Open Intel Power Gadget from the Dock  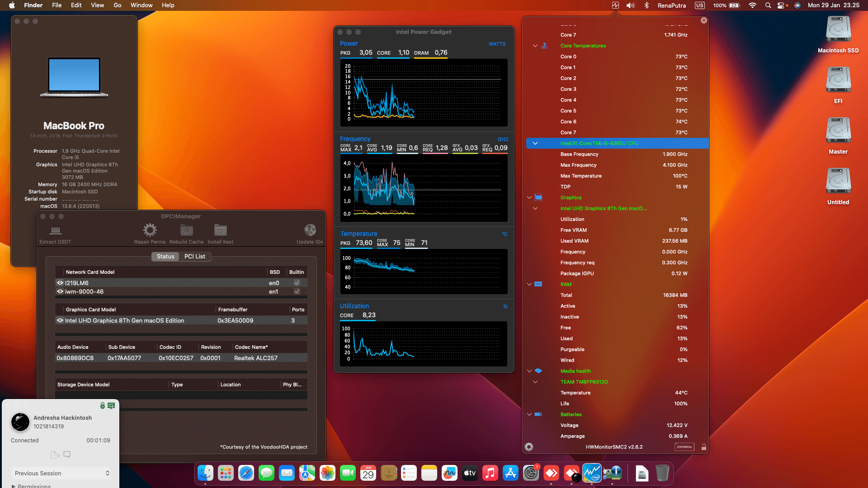592,473
